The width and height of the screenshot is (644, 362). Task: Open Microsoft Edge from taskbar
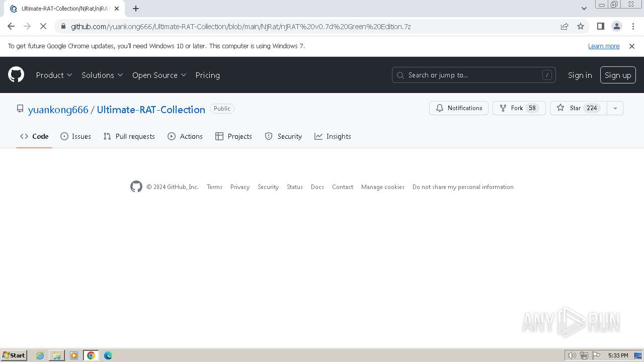[108, 355]
